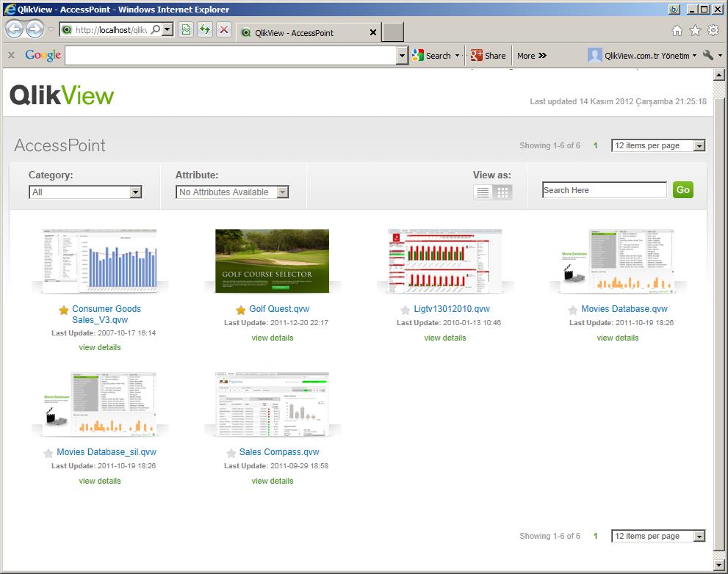The image size is (728, 574).
Task: View details for Ligtv13012010.qvw
Action: [445, 338]
